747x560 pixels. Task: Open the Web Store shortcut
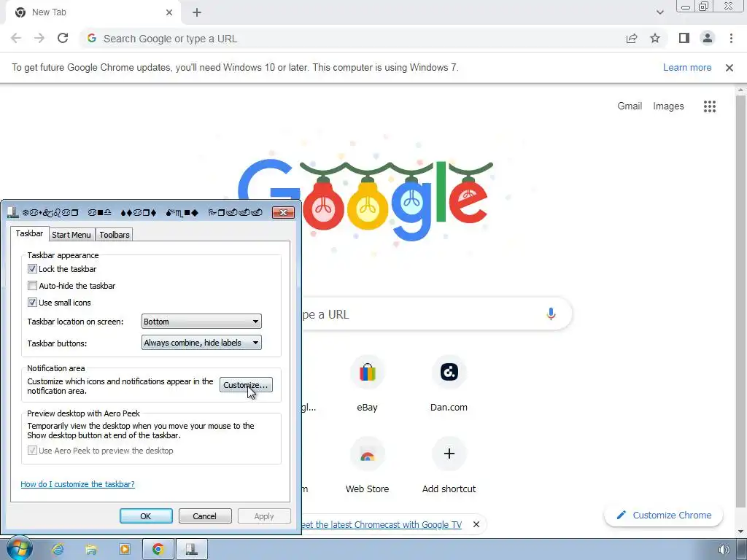click(368, 466)
